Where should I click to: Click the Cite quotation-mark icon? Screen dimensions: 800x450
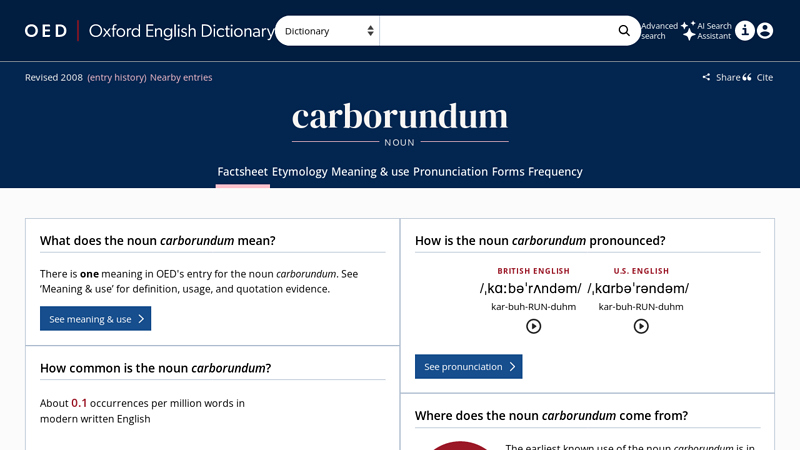[x=747, y=77]
